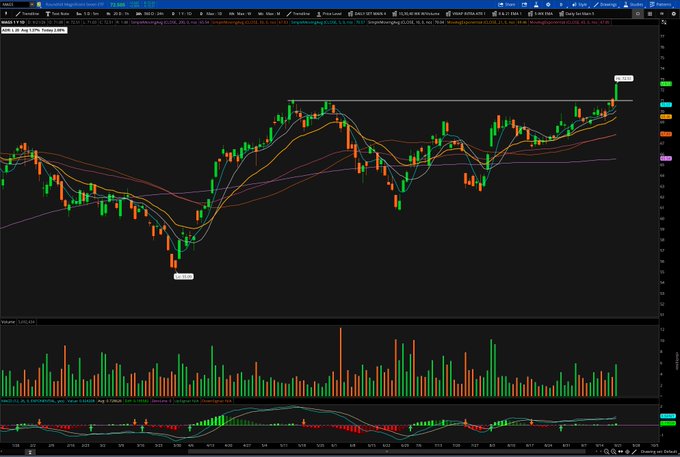
Task: Click the red MovingExponential 65 study label
Action: [x=570, y=22]
